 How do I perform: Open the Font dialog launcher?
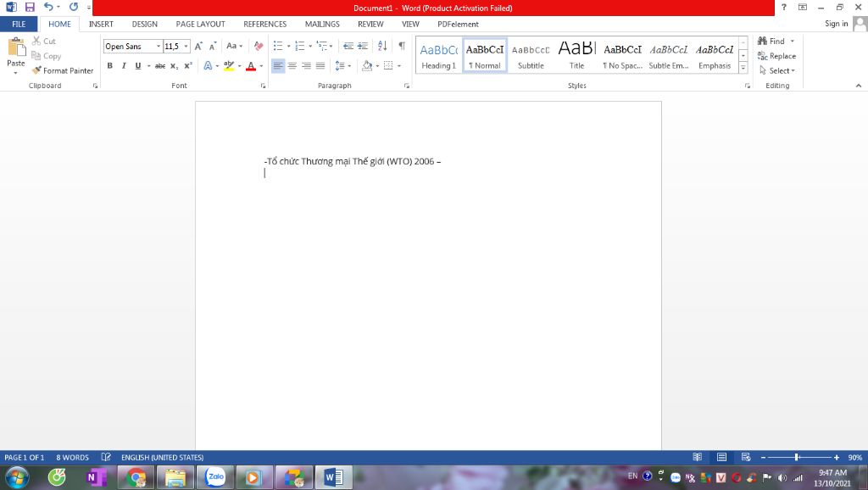pyautogui.click(x=263, y=86)
